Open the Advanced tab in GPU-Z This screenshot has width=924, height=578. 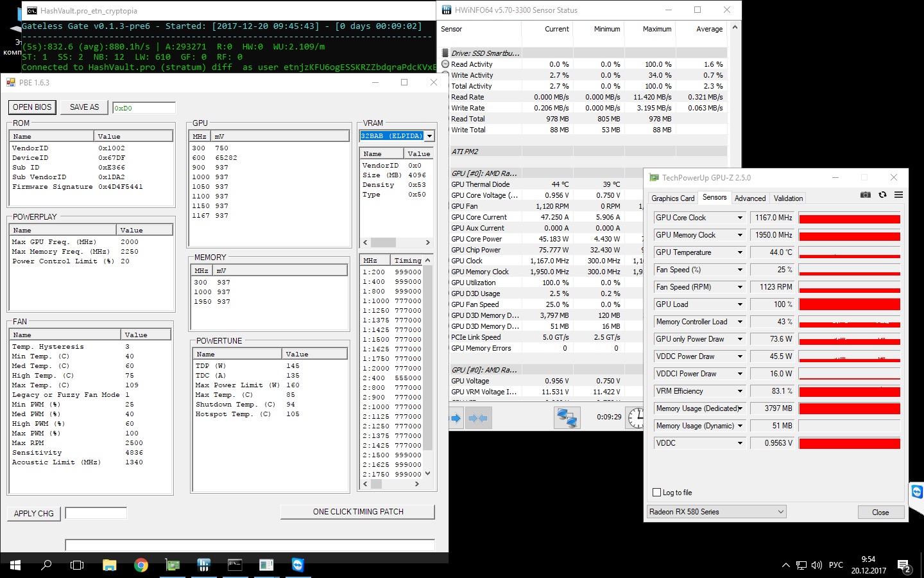click(750, 198)
